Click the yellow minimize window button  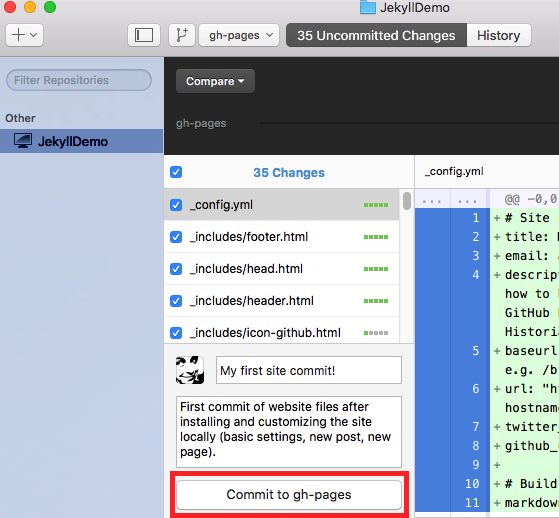click(30, 7)
